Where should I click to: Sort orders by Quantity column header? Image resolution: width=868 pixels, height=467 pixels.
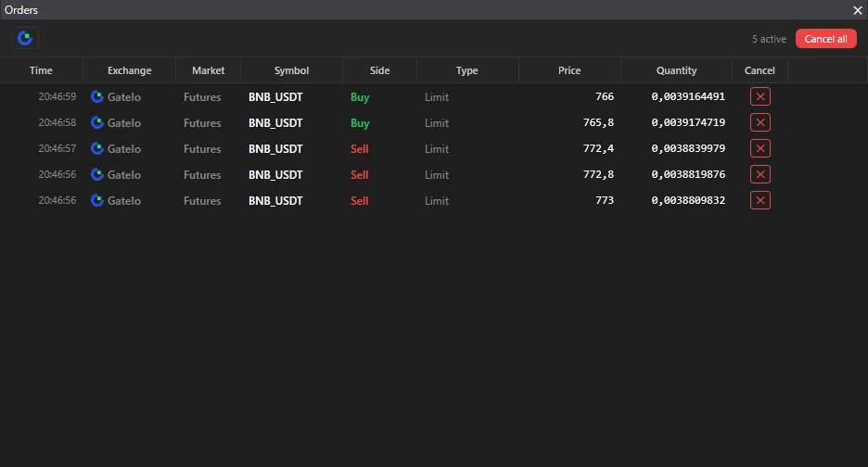click(676, 70)
